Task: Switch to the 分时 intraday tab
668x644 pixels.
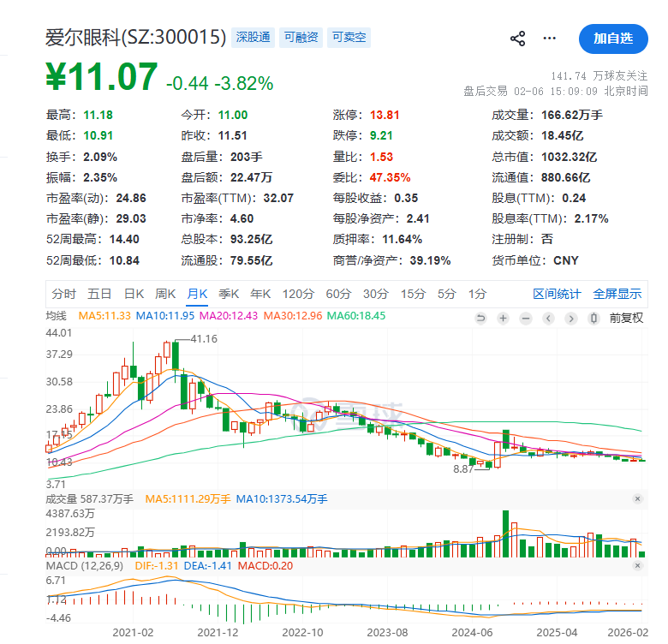Action: point(63,294)
